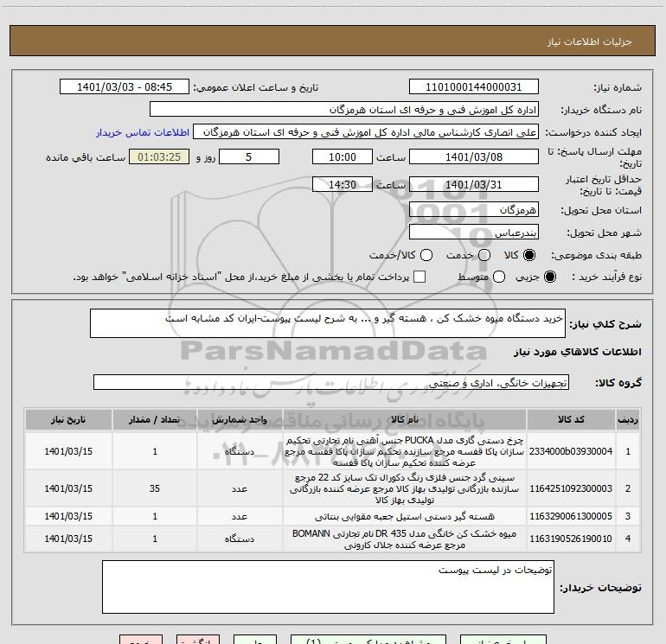Click the city field بندرعباس

coord(474,233)
